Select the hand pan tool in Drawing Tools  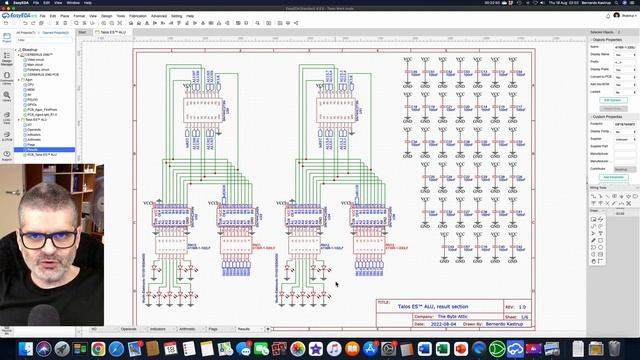[x=593, y=261]
